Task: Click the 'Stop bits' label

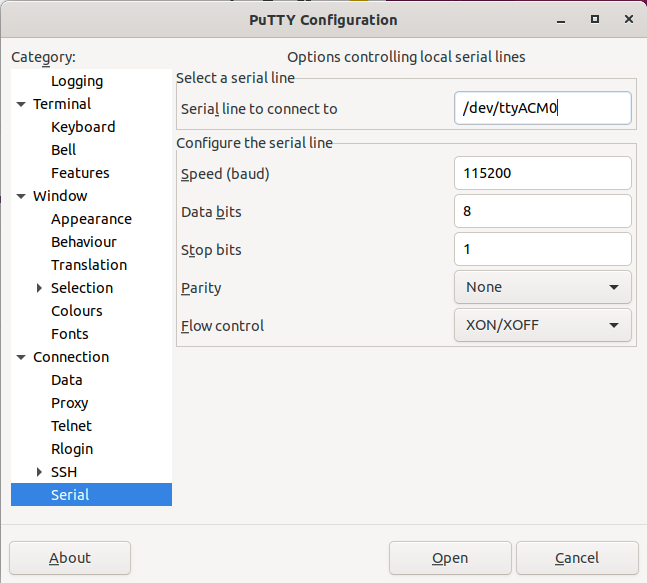Action: tap(211, 250)
